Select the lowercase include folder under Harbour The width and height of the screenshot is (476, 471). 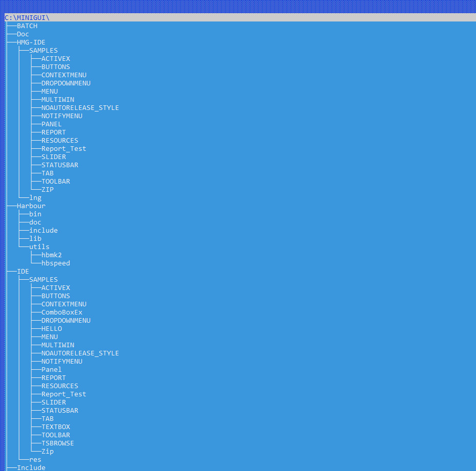[43, 231]
